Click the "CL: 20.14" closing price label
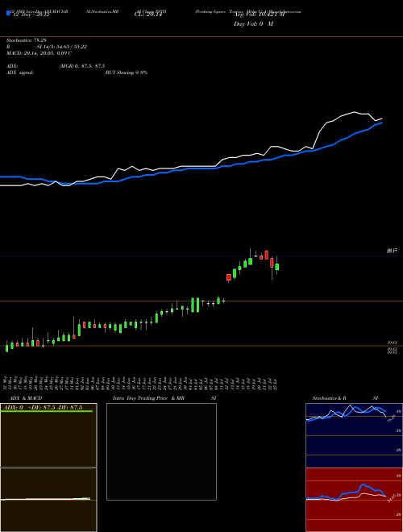403x532 pixels. coord(148,15)
